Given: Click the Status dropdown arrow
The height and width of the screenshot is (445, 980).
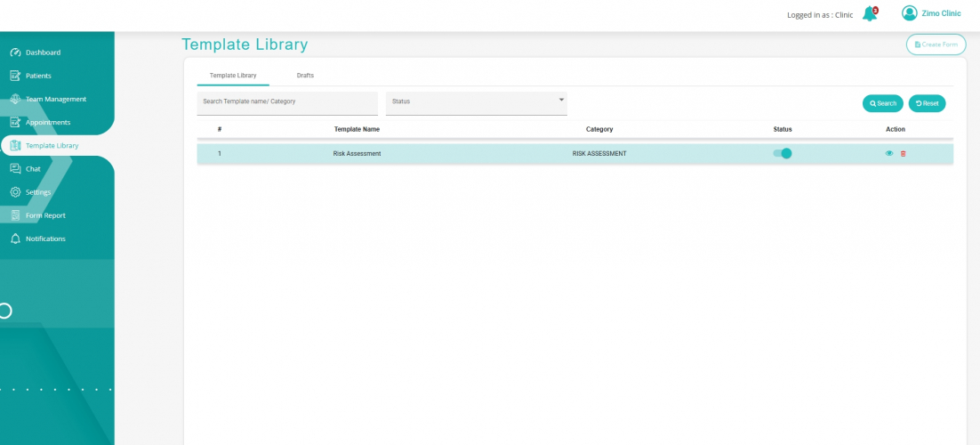Looking at the screenshot, I should point(561,100).
